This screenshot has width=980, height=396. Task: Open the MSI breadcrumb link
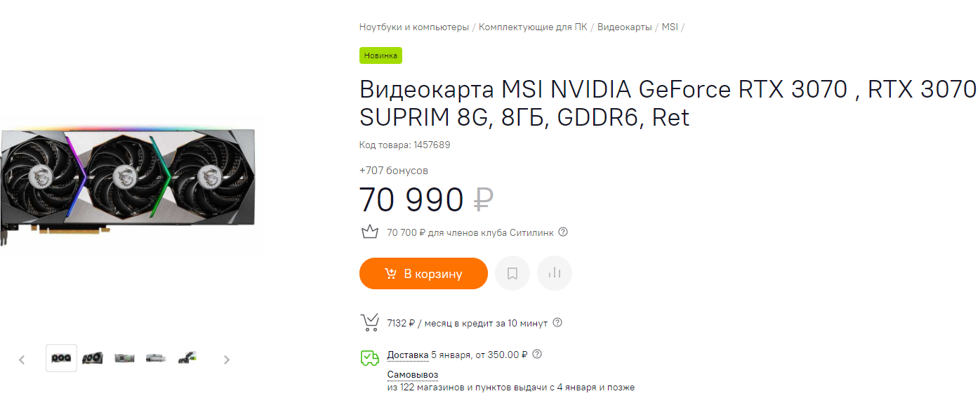[x=670, y=27]
